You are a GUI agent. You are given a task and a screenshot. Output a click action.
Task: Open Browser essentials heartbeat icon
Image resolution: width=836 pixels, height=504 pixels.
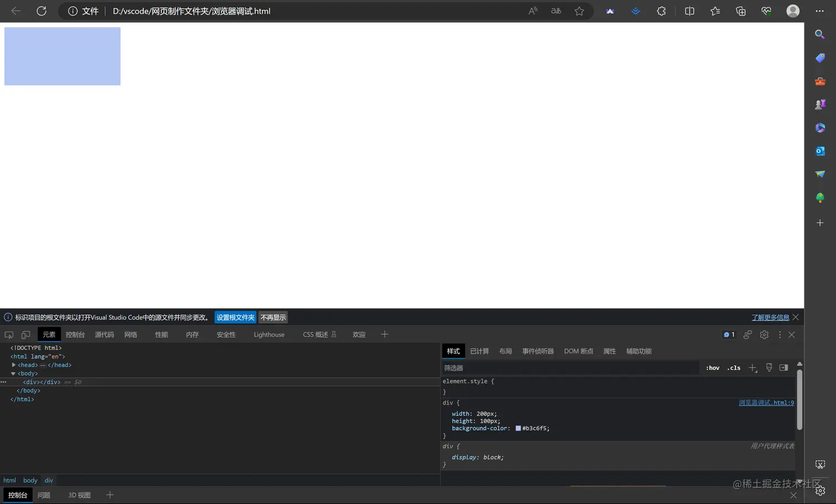[x=766, y=11]
